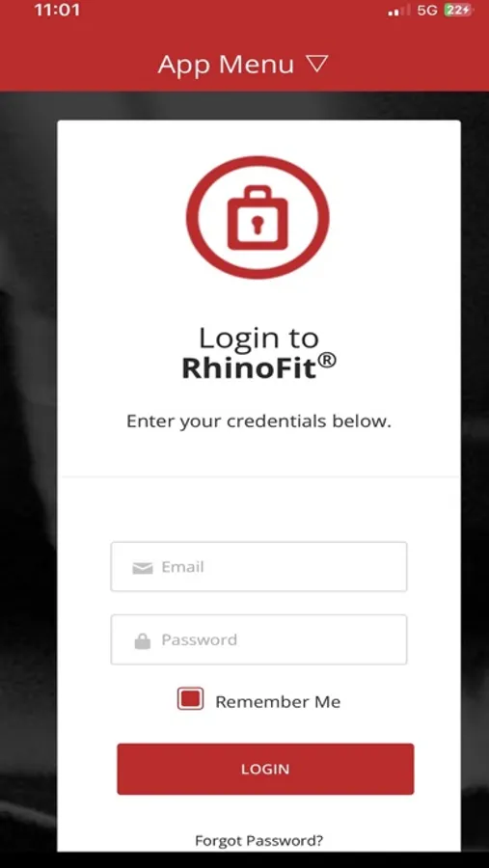Open the Forgot Password? link
Image resolution: width=489 pixels, height=868 pixels.
[259, 841]
